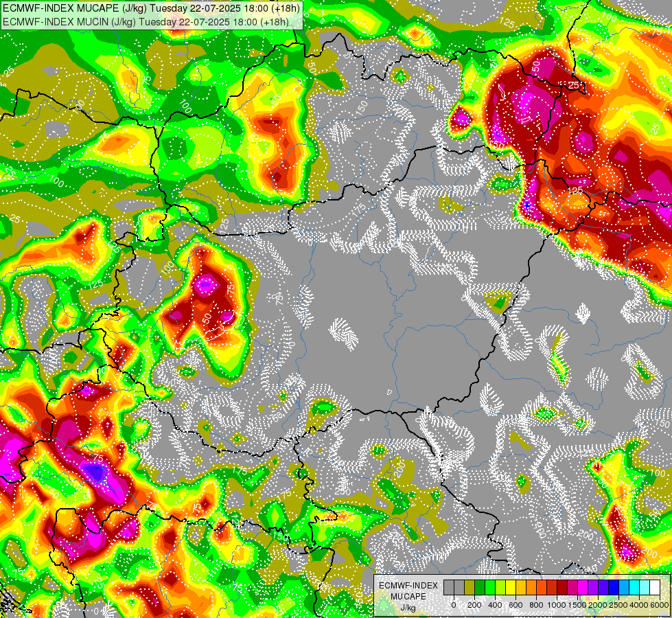The image size is (672, 618).
Task: Select the pure blue legend swatch
Action: [614, 587]
